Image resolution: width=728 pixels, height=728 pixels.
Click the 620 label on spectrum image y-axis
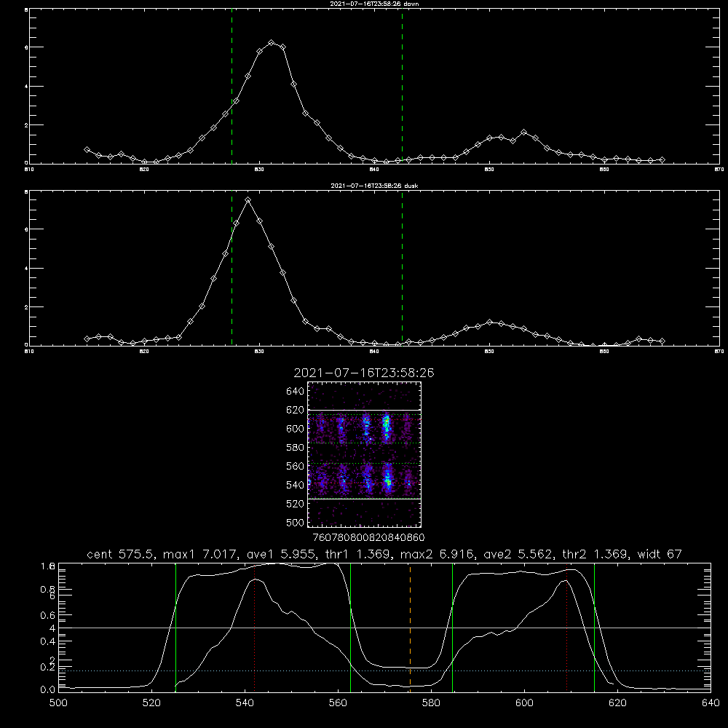296,410
